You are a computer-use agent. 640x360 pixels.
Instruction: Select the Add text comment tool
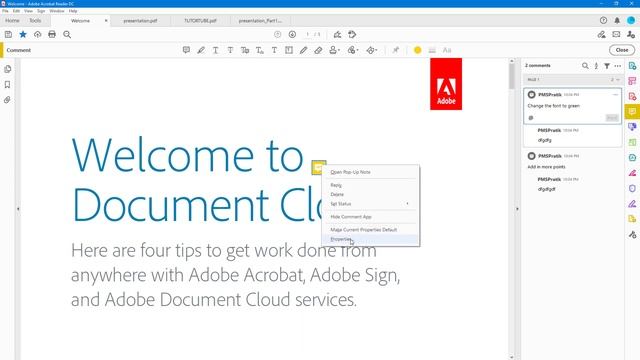[x=274, y=50]
